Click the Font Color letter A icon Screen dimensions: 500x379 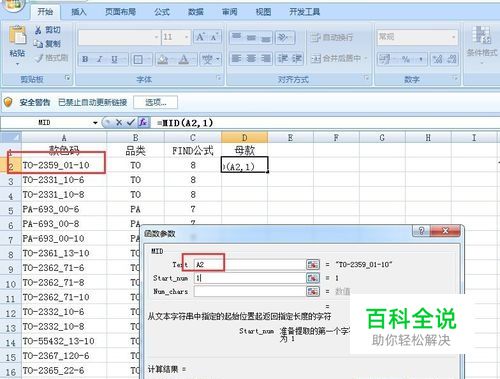pyautogui.click(x=183, y=60)
